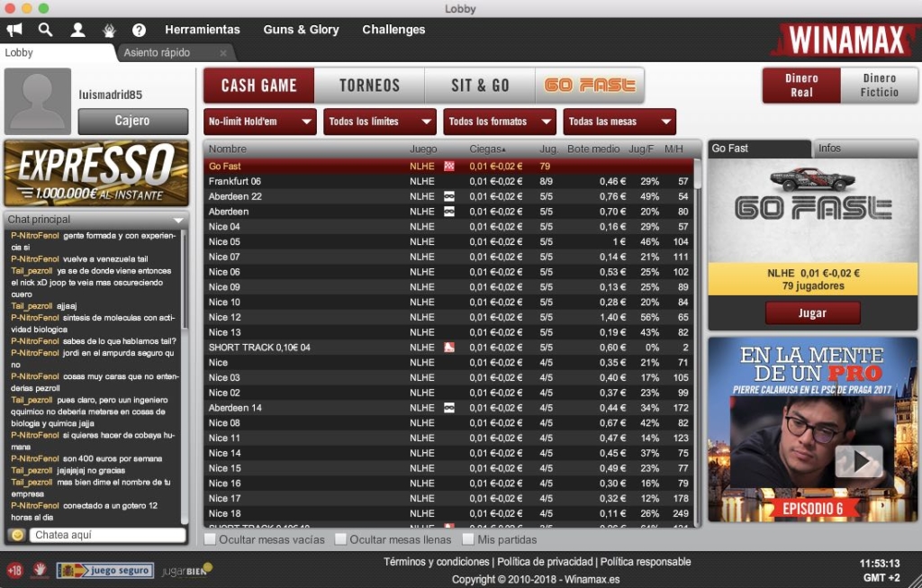Click the SHORT TRACK 0,10€ 04 icon
The width and height of the screenshot is (922, 588).
point(449,347)
